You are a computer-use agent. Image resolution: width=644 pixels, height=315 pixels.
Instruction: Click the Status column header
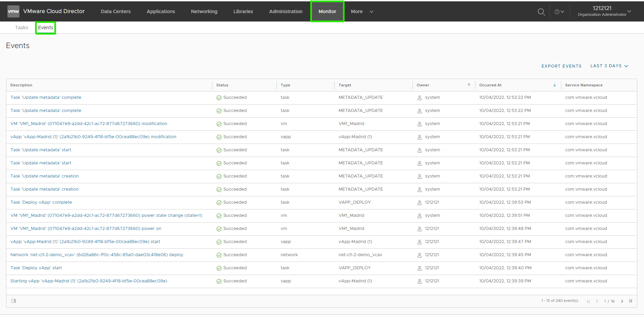coord(222,85)
